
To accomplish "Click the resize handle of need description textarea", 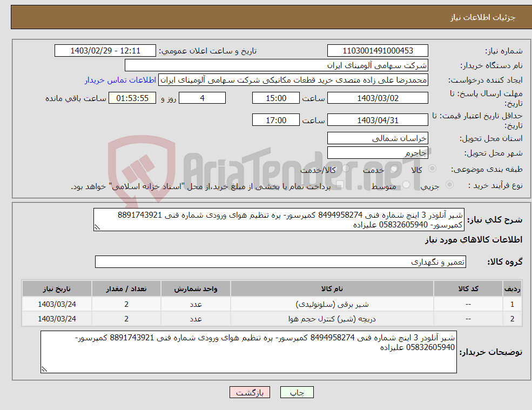I will pos(97,227).
